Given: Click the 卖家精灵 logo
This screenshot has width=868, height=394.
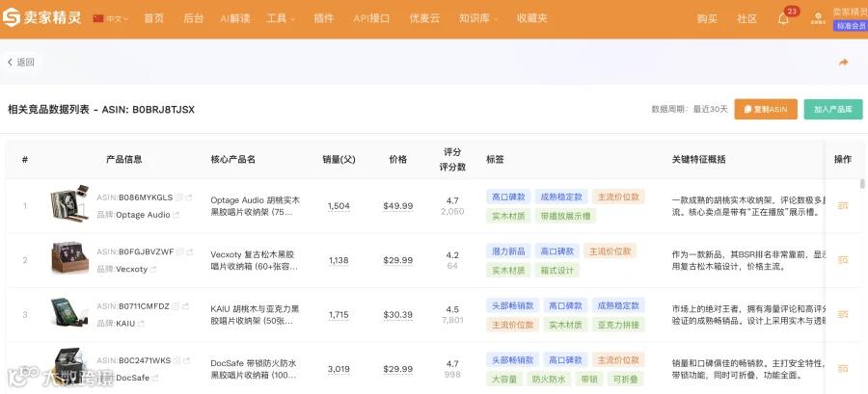Looking at the screenshot, I should pos(41,18).
